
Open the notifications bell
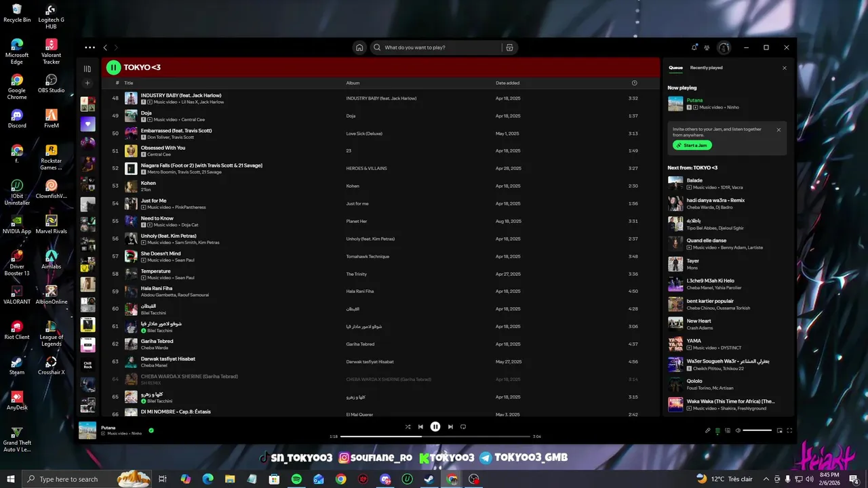pos(694,47)
